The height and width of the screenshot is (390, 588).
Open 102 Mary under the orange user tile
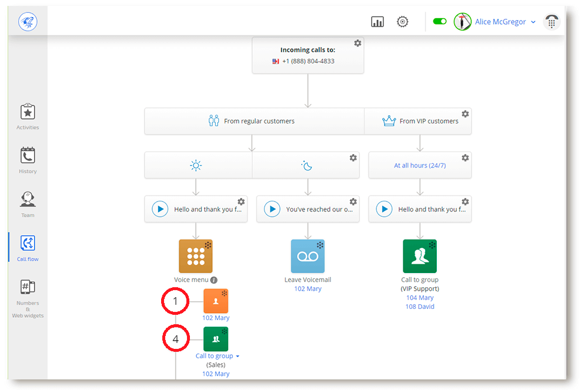pyautogui.click(x=216, y=318)
